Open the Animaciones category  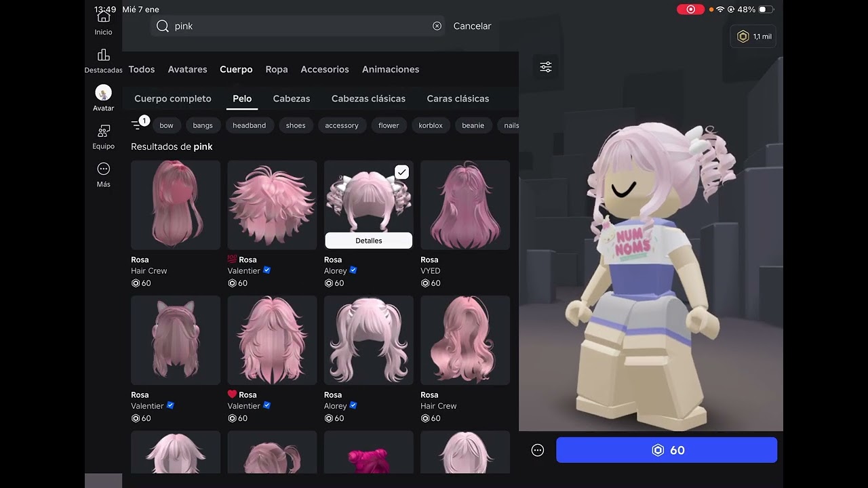pyautogui.click(x=391, y=69)
